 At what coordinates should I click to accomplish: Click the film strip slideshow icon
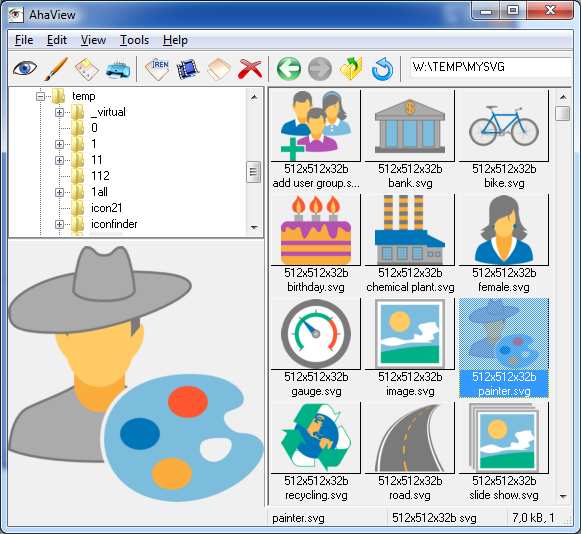click(x=188, y=69)
